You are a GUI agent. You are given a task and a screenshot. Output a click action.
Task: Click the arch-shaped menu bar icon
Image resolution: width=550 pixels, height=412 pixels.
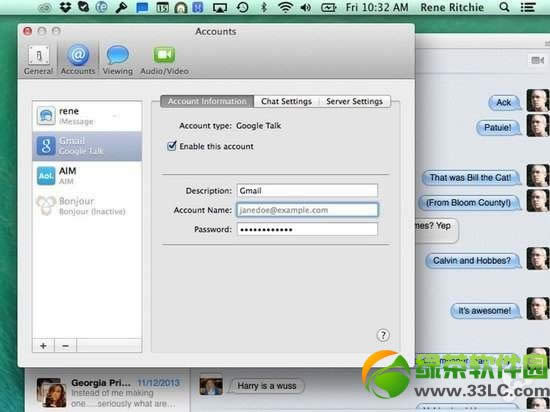180,8
